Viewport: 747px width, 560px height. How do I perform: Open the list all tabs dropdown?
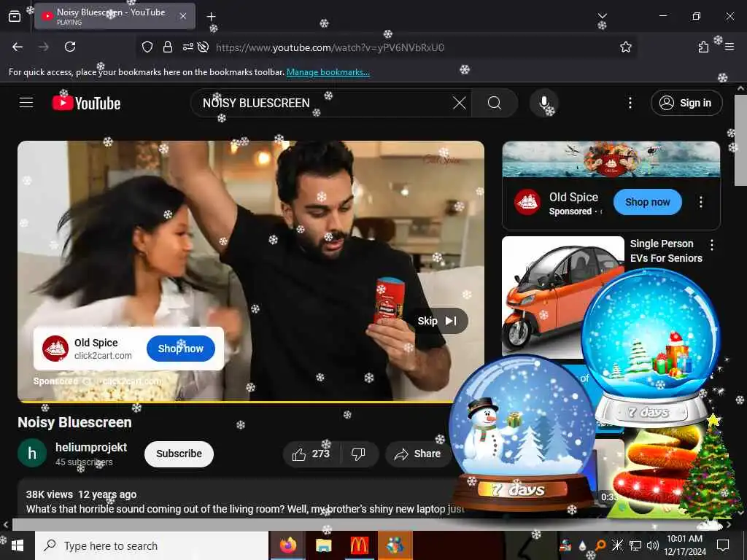602,16
